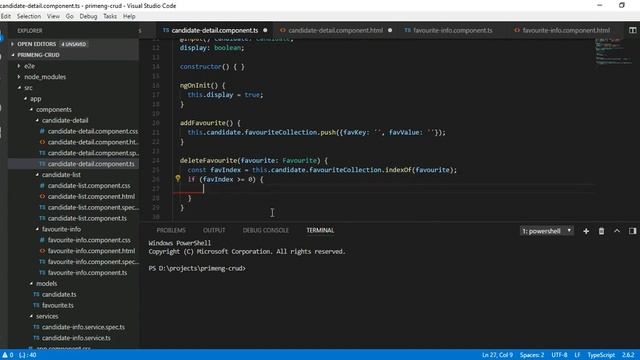Kill the terminal with the trash icon

click(x=601, y=231)
